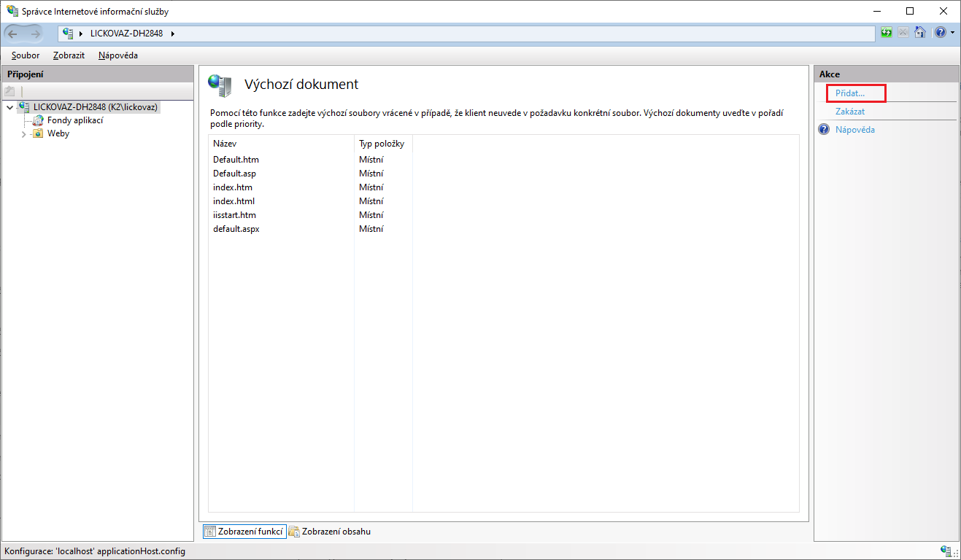The image size is (961, 560).
Task: Switch to the Zobrazení funkcí tab
Action: (x=244, y=532)
